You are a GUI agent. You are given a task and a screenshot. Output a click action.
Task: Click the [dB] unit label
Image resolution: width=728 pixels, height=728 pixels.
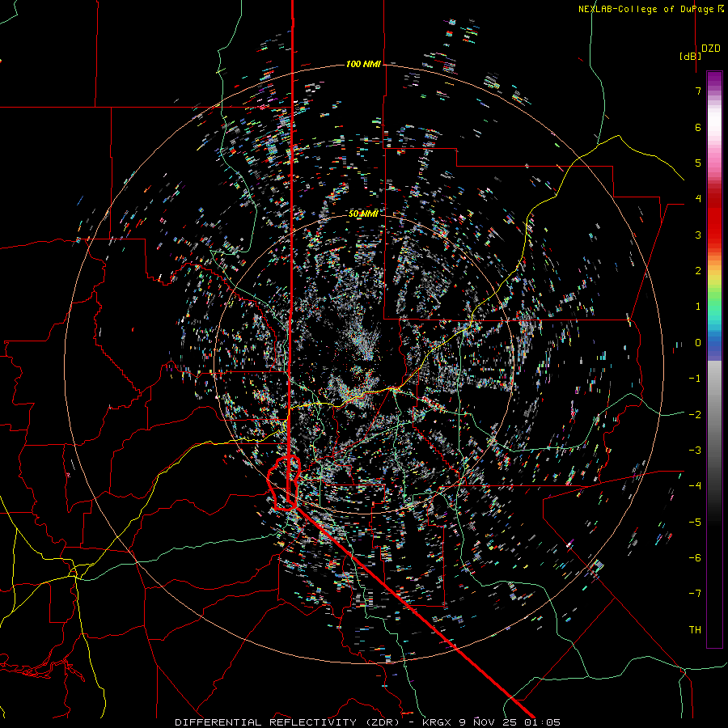tap(691, 56)
